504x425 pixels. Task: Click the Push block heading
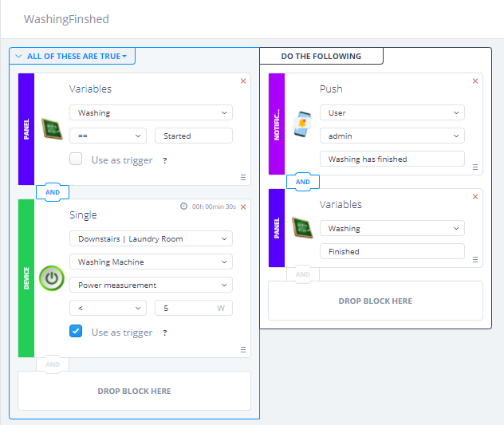pos(331,89)
